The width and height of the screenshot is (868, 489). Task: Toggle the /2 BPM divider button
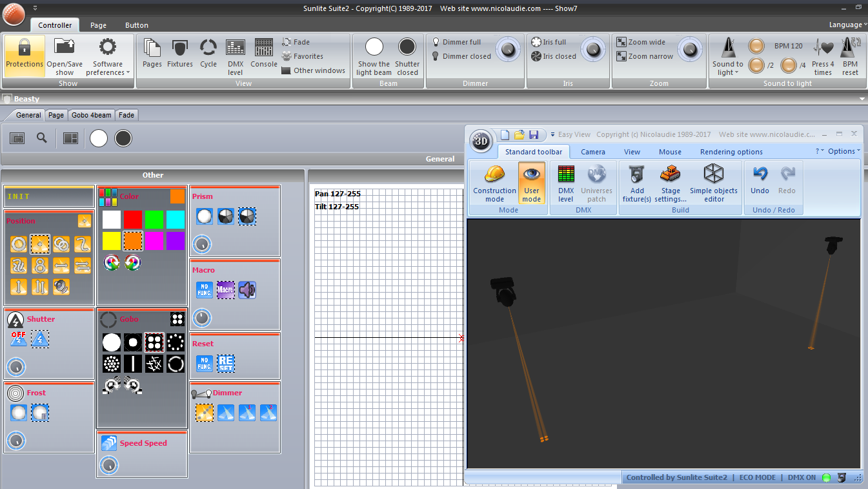(x=756, y=65)
